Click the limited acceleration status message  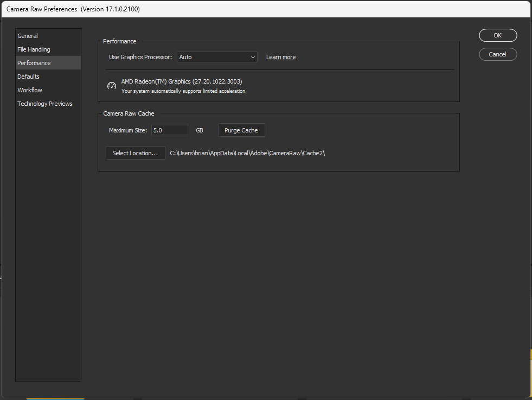click(x=184, y=91)
